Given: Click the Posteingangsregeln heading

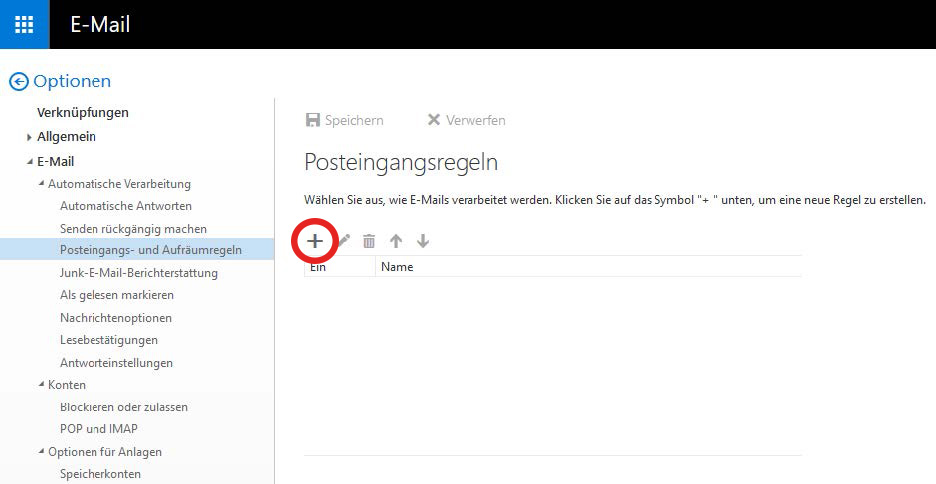Looking at the screenshot, I should (401, 162).
